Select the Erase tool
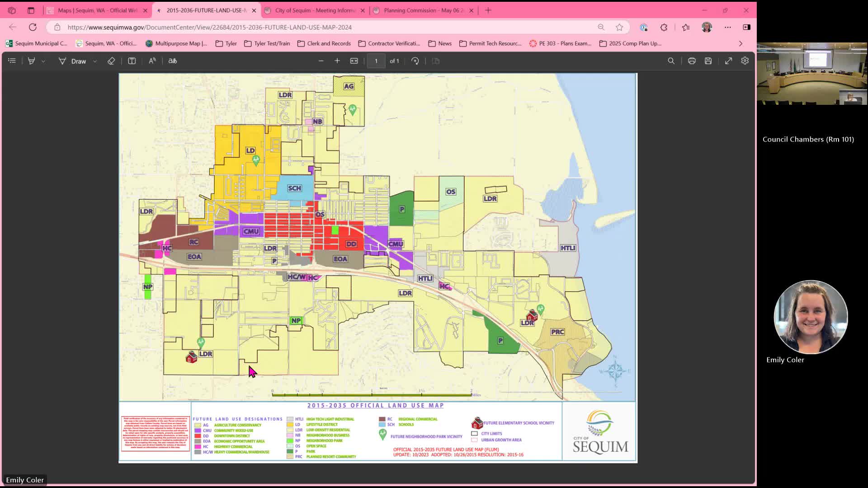The height and width of the screenshot is (488, 868). tap(111, 61)
